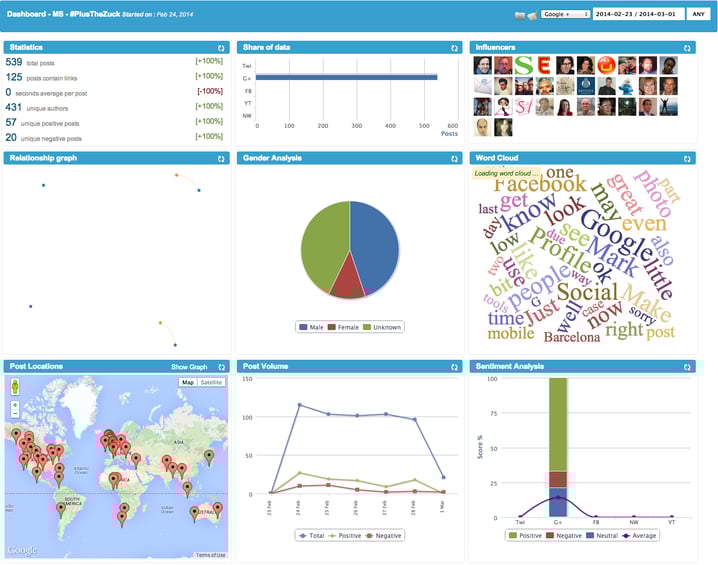This screenshot has height=565, width=718.
Task: Open the Google + source dropdown
Action: 566,14
